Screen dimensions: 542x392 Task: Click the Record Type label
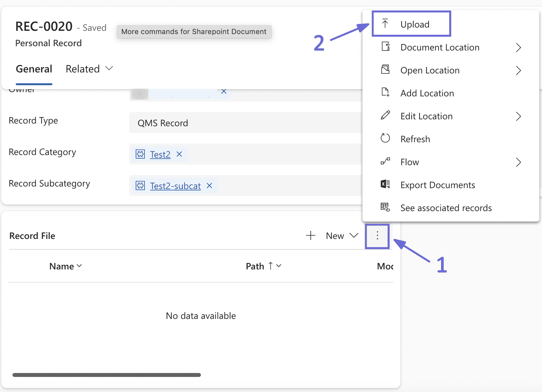(33, 121)
